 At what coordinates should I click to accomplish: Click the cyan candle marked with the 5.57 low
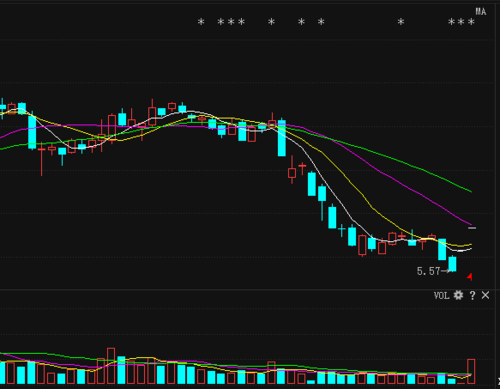[x=452, y=264]
